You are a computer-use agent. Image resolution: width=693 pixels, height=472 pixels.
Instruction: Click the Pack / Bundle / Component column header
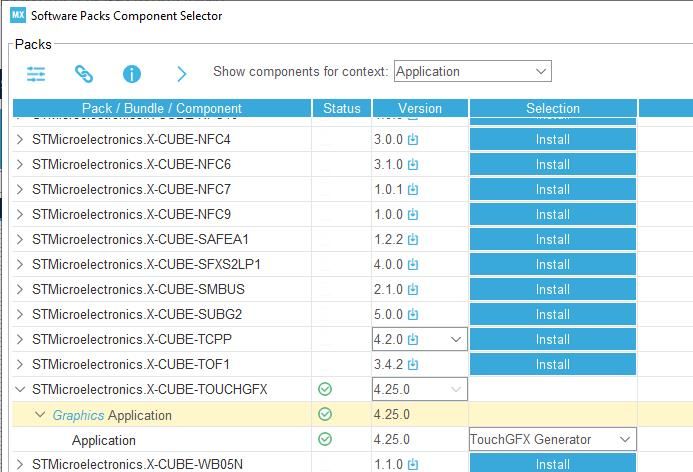click(x=162, y=108)
